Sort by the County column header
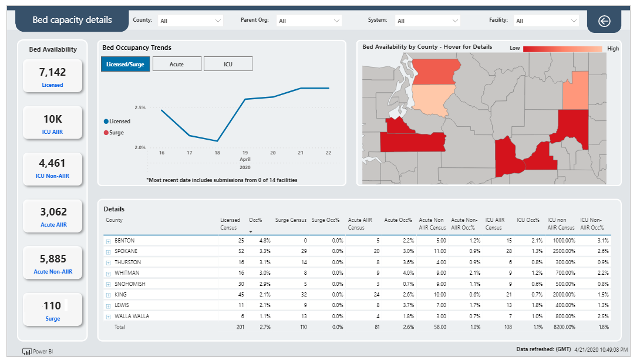 114,220
